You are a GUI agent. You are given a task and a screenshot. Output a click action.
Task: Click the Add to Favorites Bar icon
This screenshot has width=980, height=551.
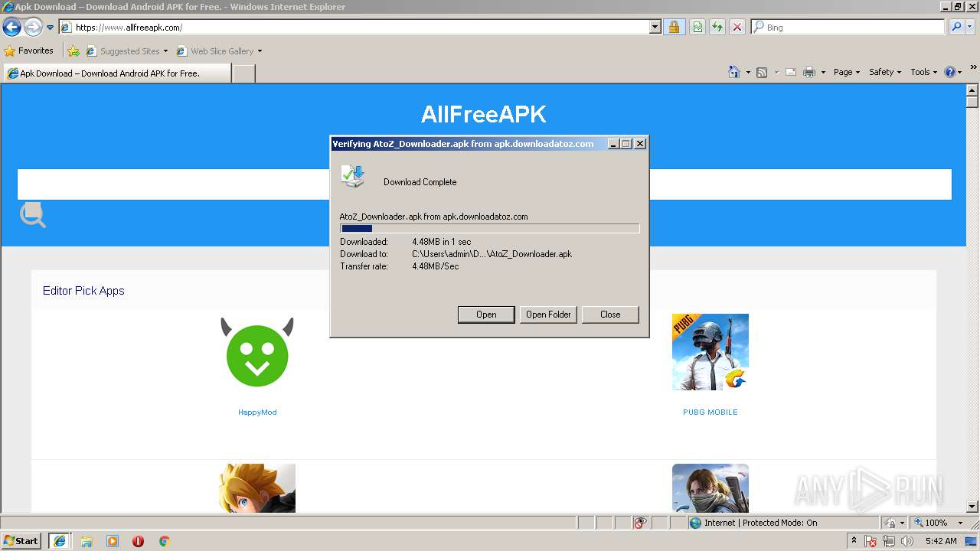[x=73, y=51]
